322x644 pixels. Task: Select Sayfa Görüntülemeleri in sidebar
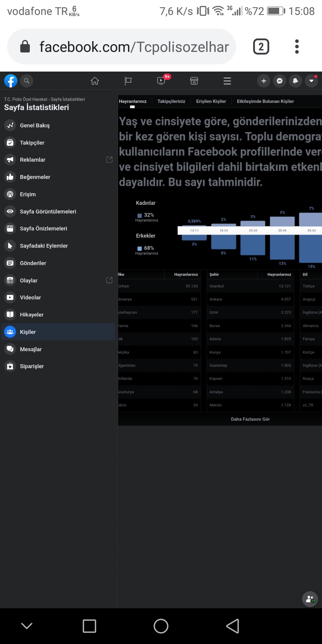(58, 212)
